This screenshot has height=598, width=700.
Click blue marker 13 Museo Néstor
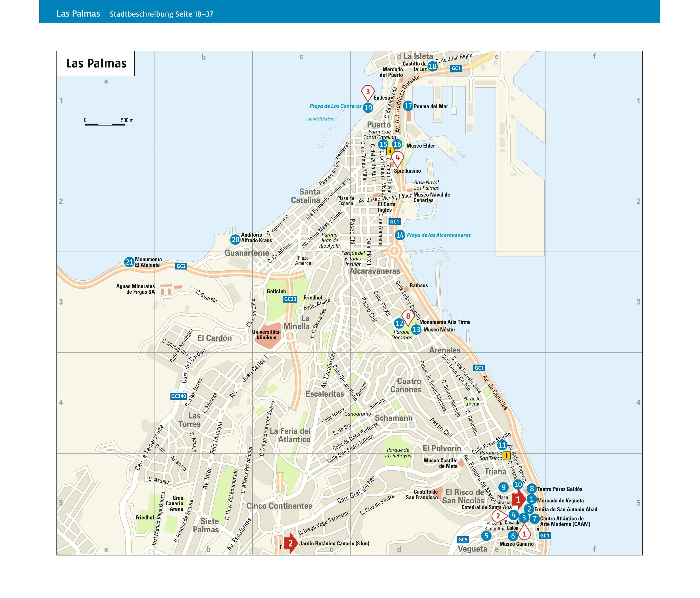coord(416,330)
